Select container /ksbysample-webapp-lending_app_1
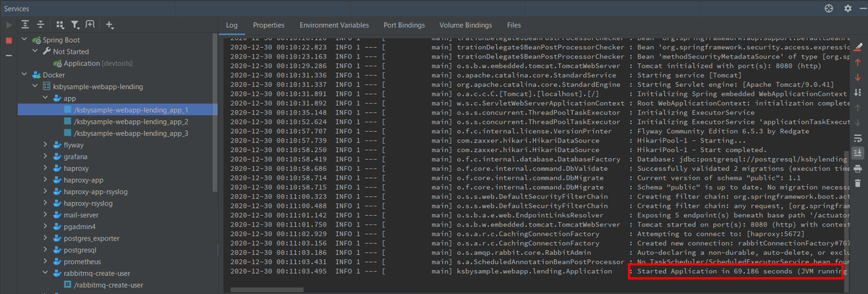The image size is (868, 294). (117, 110)
